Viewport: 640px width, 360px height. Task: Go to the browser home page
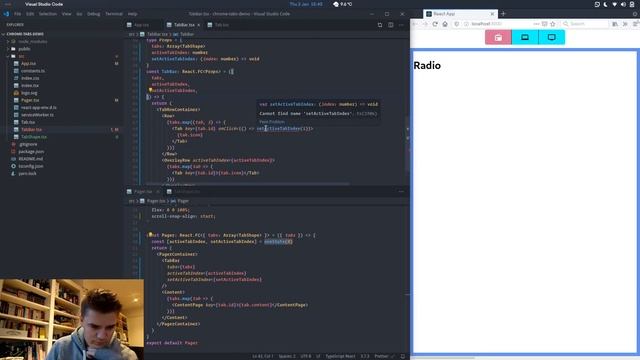click(x=445, y=24)
